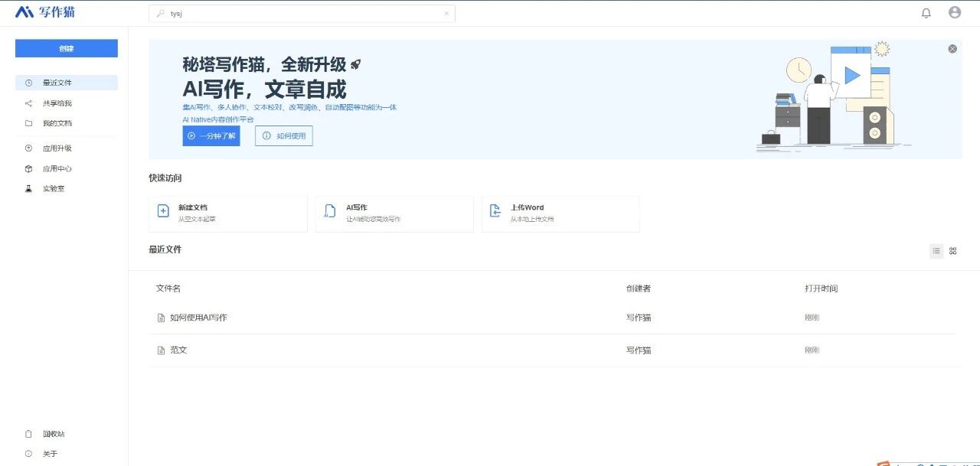This screenshot has width=980, height=466.
Task: Clear the search box with the X
Action: (446, 14)
